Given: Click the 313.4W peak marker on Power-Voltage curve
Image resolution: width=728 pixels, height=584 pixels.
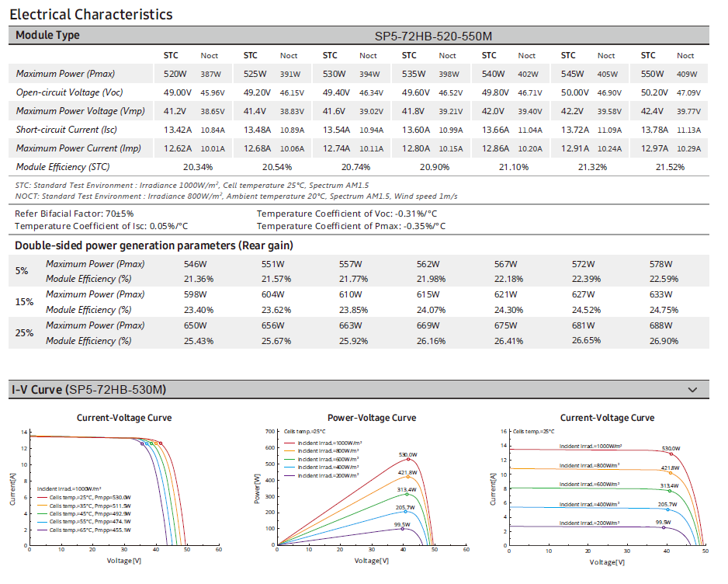Looking at the screenshot, I should click(x=406, y=494).
